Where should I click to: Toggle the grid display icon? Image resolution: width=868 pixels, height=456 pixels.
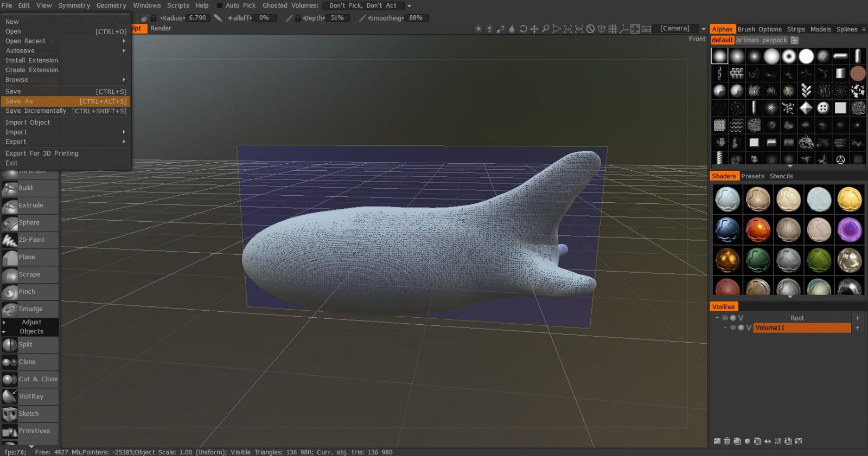click(613, 29)
